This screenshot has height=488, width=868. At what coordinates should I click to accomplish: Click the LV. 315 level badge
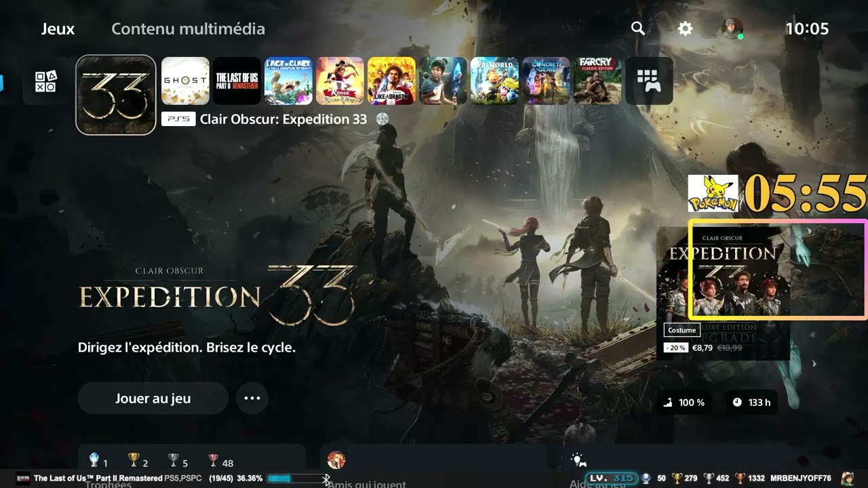point(612,479)
